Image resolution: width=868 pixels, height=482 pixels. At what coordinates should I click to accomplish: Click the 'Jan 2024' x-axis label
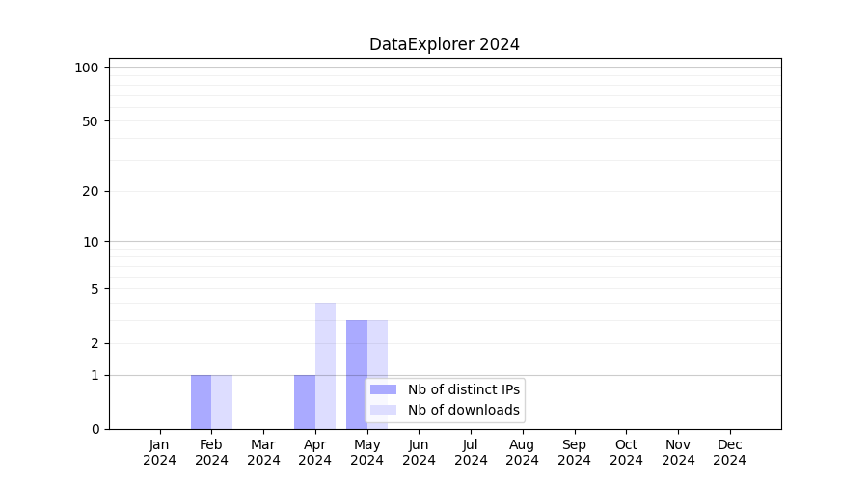coord(160,452)
